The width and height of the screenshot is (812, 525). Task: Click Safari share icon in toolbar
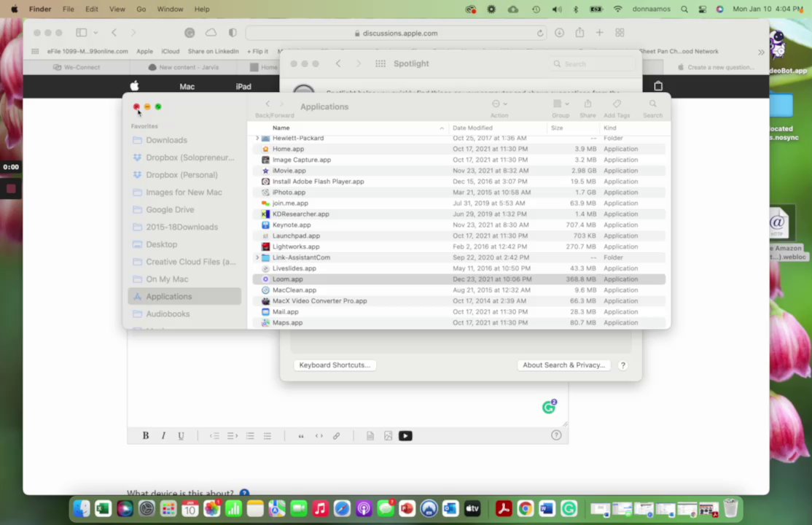coord(579,33)
